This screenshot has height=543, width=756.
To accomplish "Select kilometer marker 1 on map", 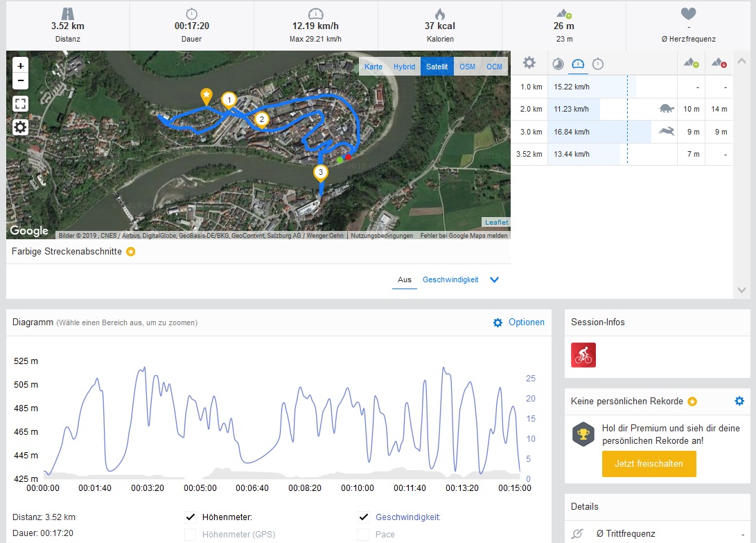I will point(229,101).
